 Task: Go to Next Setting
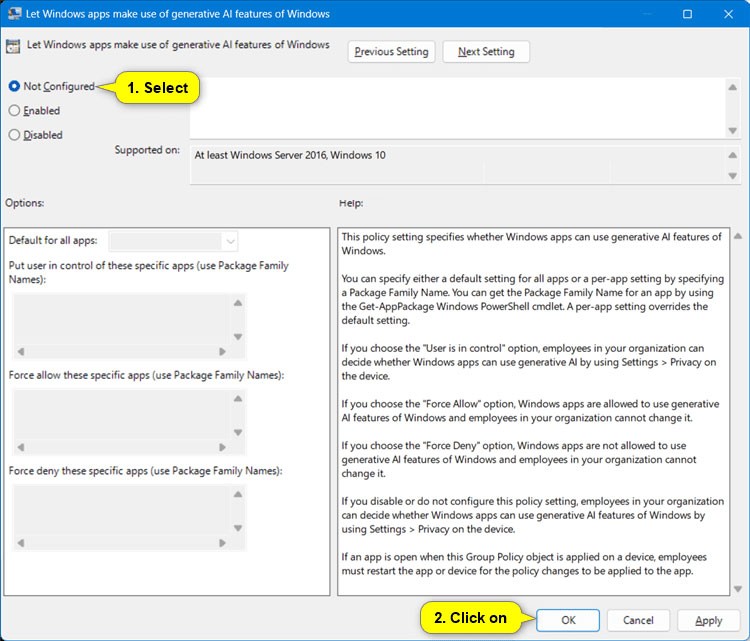point(486,52)
